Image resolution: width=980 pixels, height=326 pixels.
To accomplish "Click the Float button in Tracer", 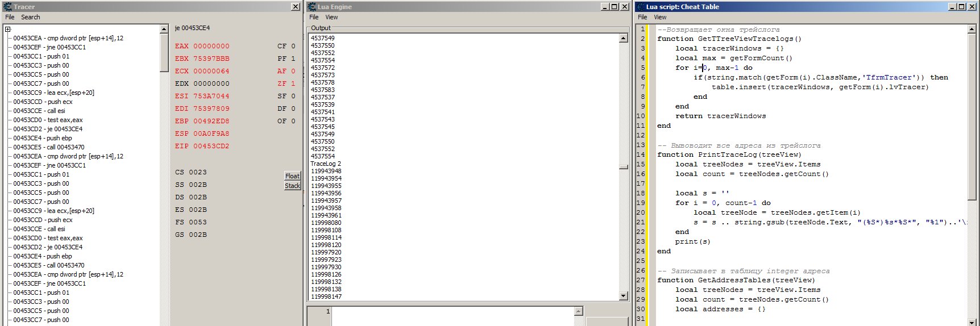I will tap(292, 176).
